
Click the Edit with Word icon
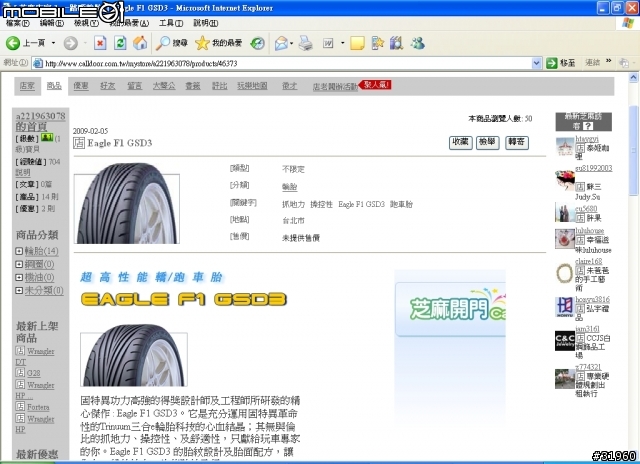pyautogui.click(x=328, y=43)
